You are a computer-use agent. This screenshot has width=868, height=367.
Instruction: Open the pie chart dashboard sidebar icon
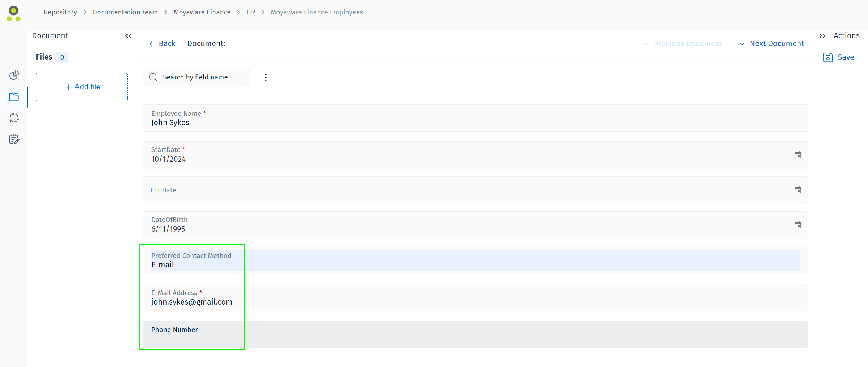click(14, 75)
